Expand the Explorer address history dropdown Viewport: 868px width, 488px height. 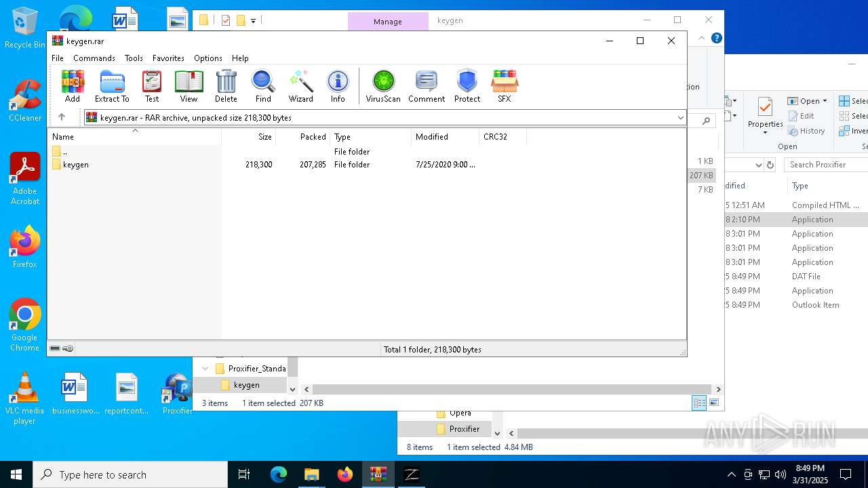(x=758, y=165)
